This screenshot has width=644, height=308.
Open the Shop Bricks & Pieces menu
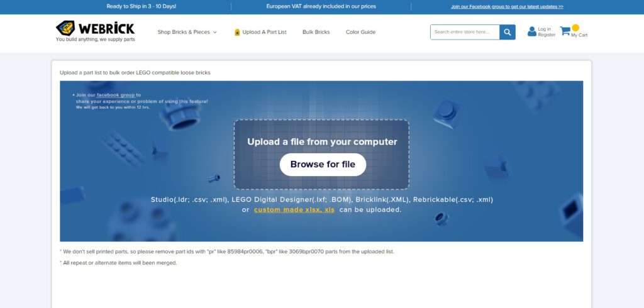[x=187, y=32]
